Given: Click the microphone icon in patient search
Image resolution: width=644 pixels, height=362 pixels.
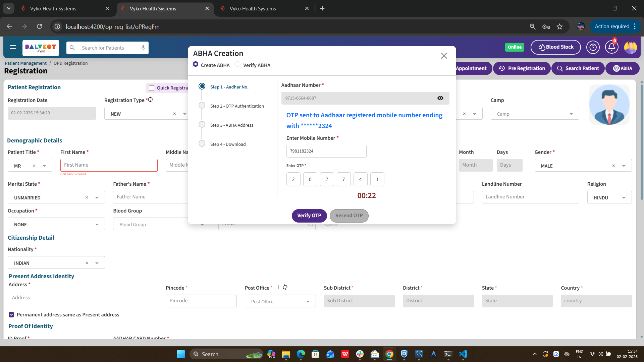Looking at the screenshot, I should coord(143,48).
